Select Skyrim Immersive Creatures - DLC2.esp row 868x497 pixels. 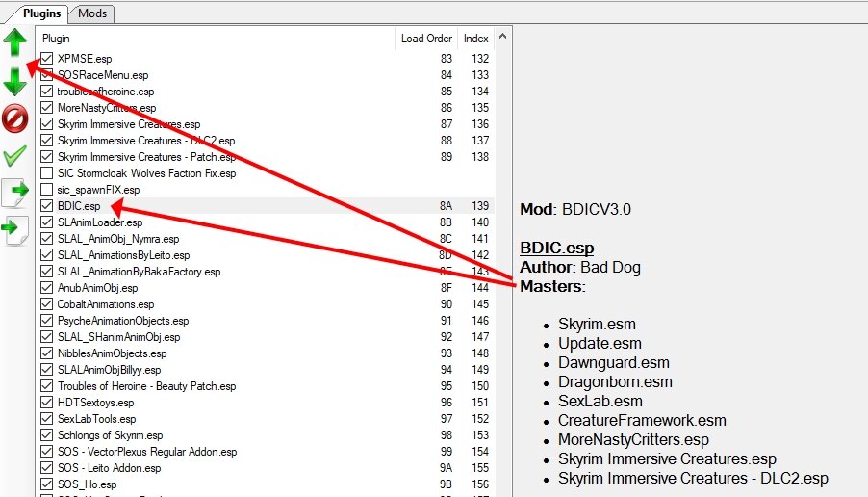tap(266, 141)
